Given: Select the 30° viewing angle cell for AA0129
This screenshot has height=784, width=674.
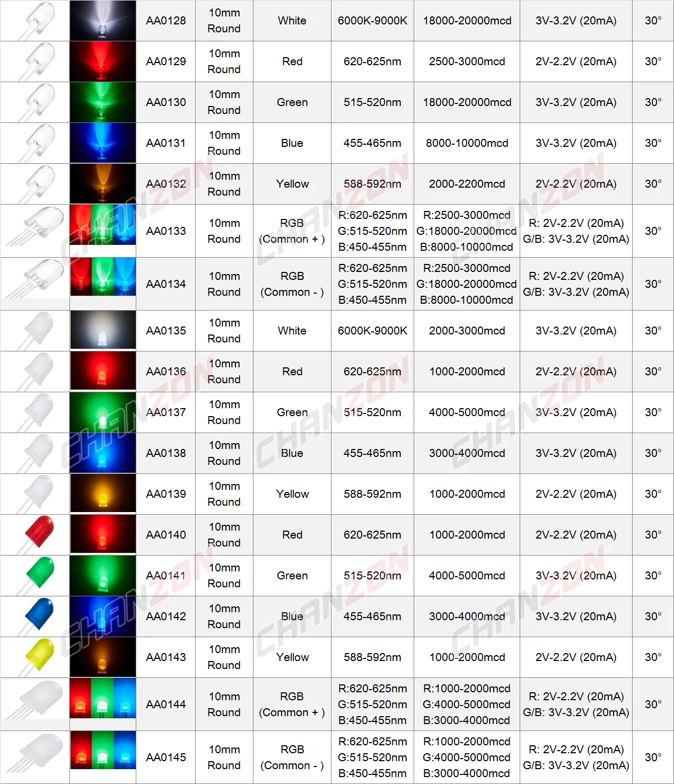Looking at the screenshot, I should coord(653,61).
